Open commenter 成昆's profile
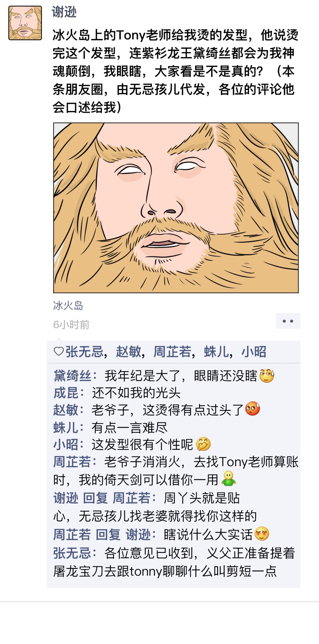Image resolution: width=319 pixels, height=644 pixels. (66, 393)
